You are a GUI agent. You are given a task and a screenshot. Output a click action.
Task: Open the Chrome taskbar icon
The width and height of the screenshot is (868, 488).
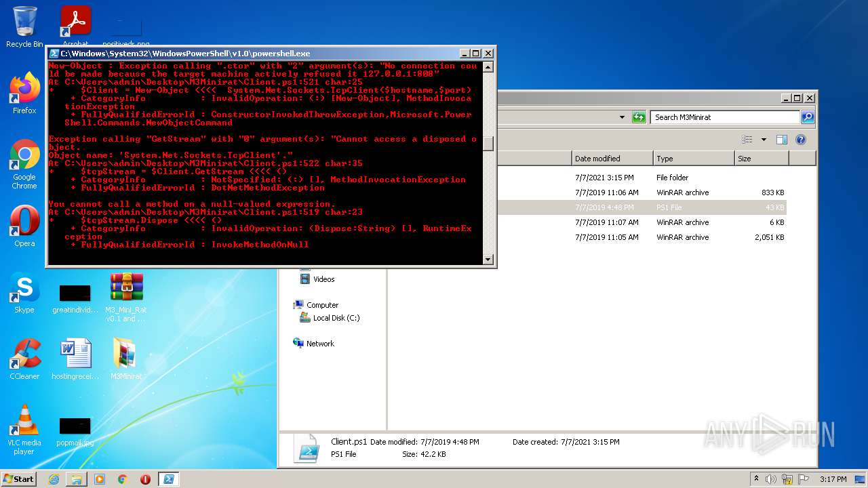(x=123, y=479)
